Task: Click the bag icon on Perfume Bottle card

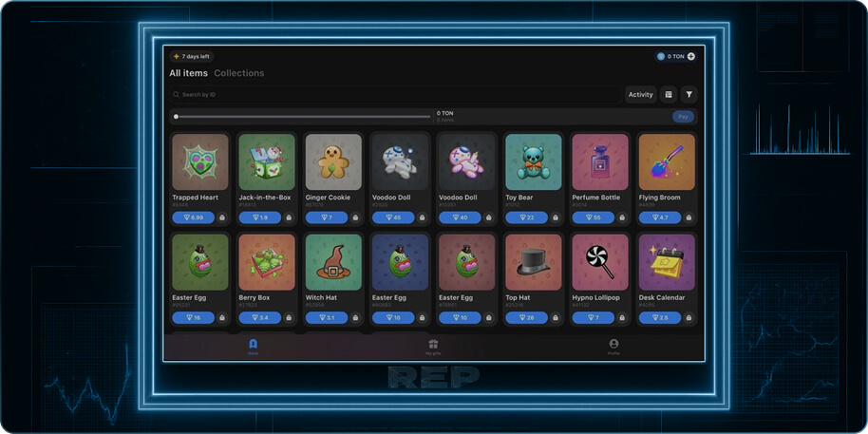Action: tap(622, 217)
